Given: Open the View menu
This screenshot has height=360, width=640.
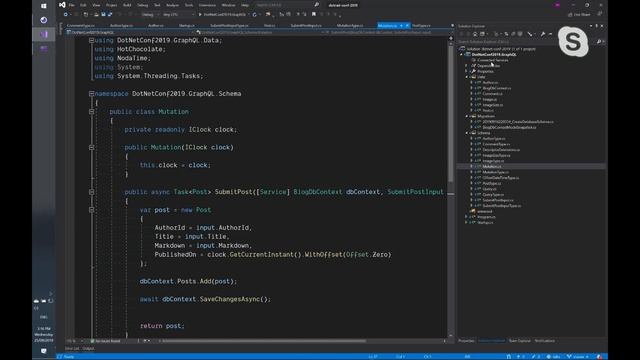Looking at the screenshot, I should [x=96, y=5].
